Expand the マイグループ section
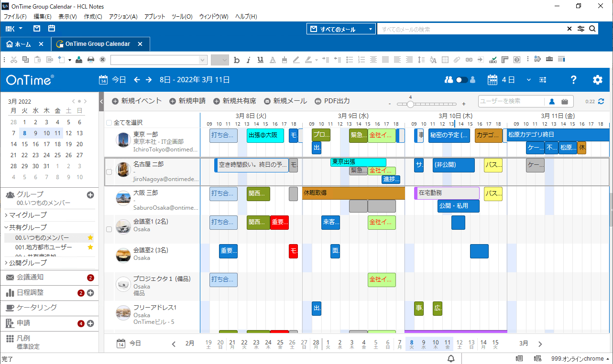Image resolution: width=613 pixels, height=364 pixels. click(7, 215)
